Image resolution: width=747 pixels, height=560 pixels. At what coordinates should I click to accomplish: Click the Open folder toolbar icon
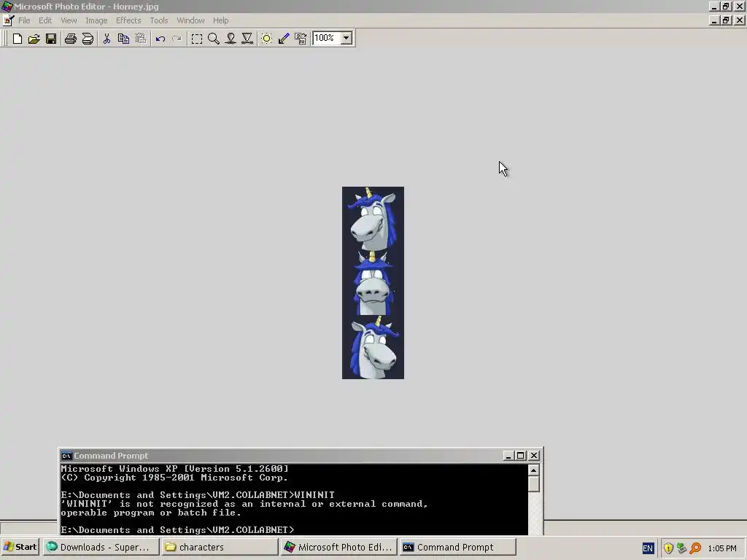click(34, 39)
